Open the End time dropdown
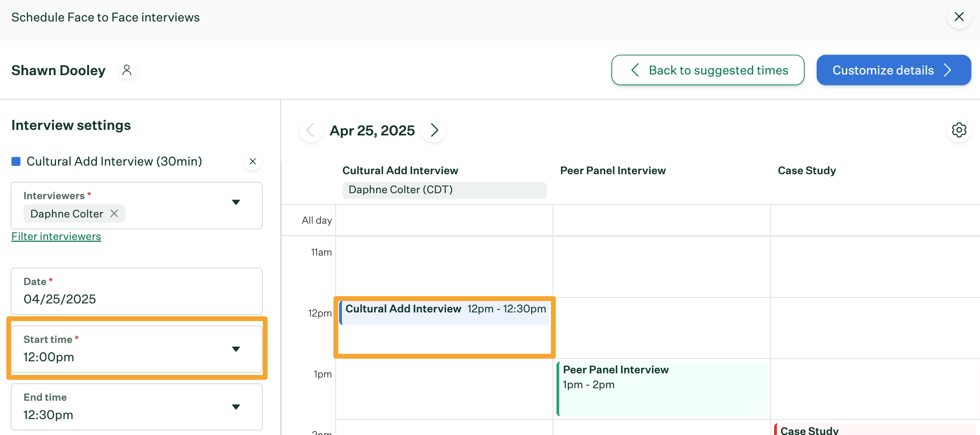 tap(137, 407)
